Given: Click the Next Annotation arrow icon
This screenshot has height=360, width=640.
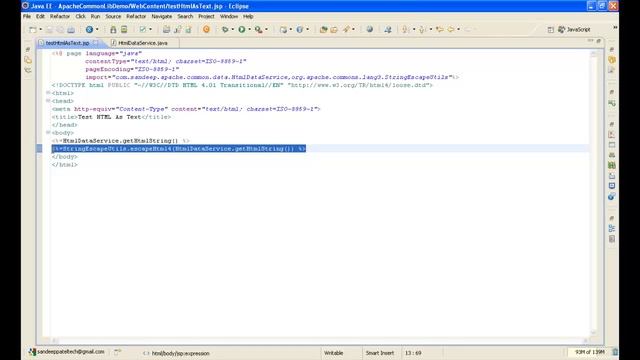Looking at the screenshot, I should (x=405, y=29).
